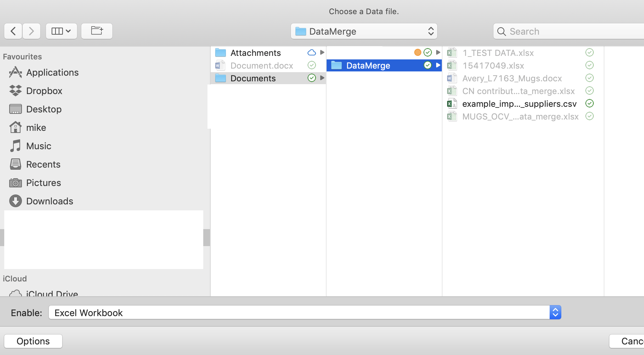This screenshot has height=355, width=644.
Task: Click the Search field
Action: [x=568, y=31]
